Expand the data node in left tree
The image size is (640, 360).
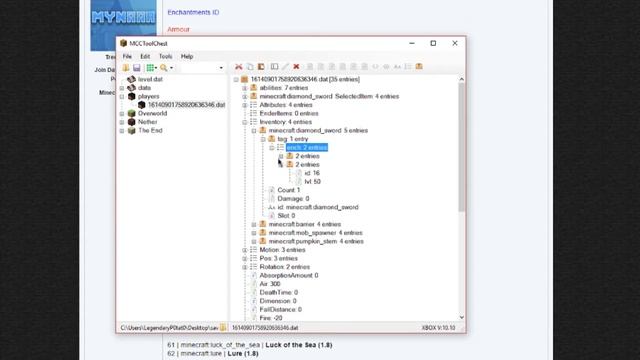[122, 88]
